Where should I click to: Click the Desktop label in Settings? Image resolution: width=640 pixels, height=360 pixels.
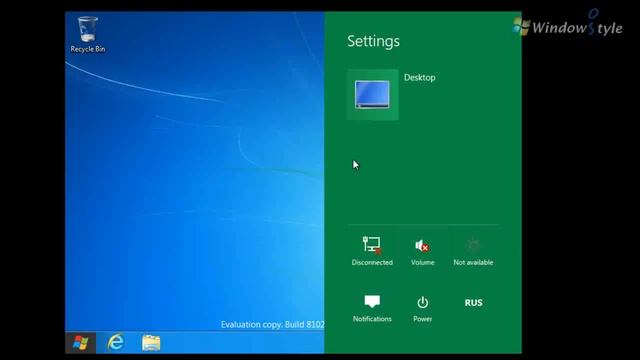tap(420, 78)
